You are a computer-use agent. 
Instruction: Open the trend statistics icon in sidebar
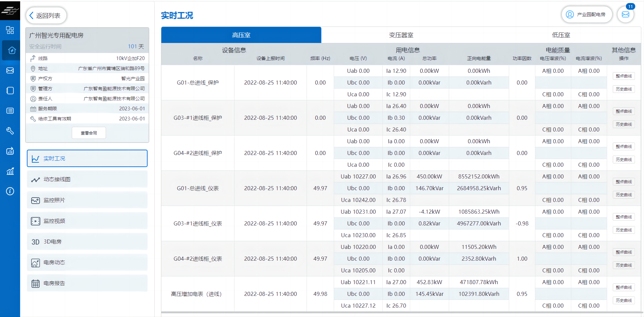coord(10,171)
